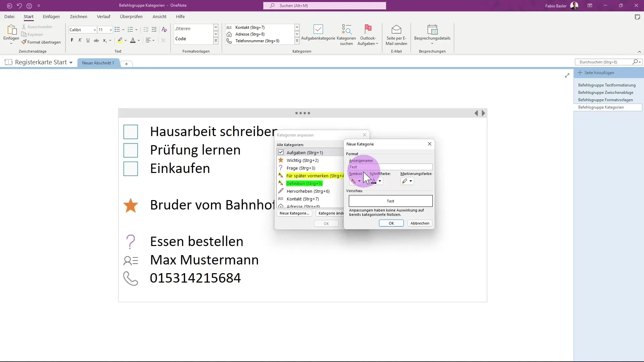Click the numbered list icon
Screen dimensions: 644x362
click(130, 30)
